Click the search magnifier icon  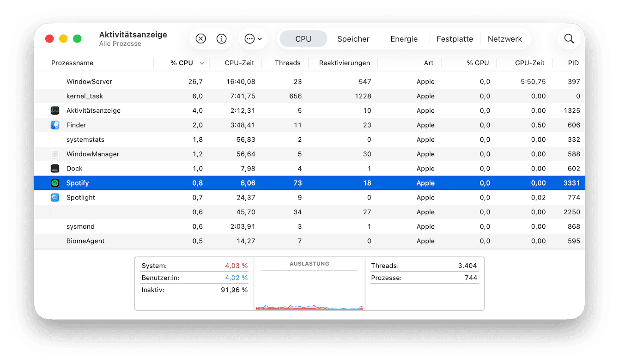(569, 39)
